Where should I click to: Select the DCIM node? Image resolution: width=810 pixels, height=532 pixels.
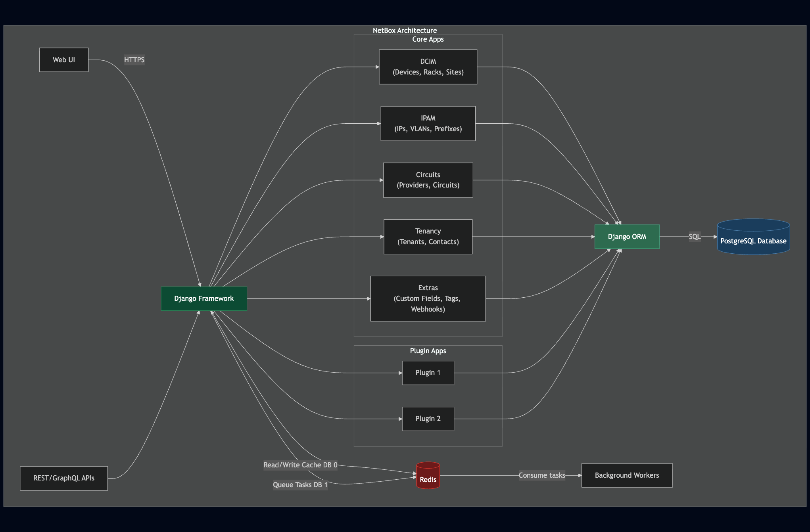click(428, 67)
